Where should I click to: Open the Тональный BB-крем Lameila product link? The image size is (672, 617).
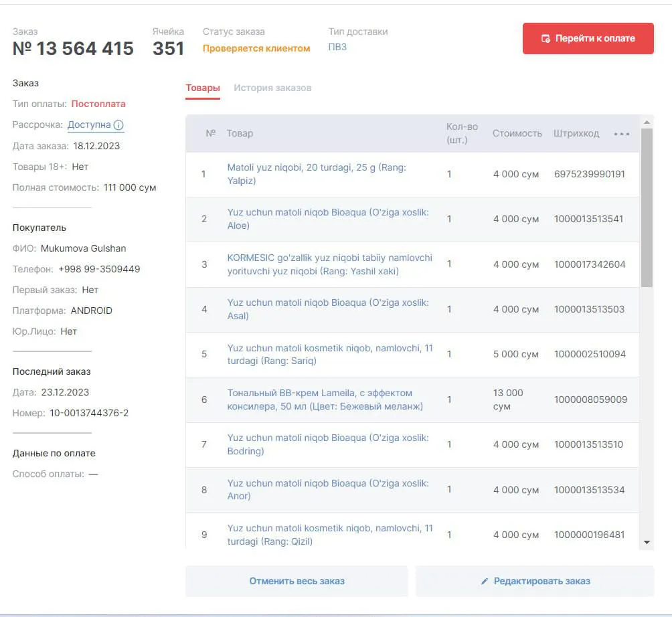click(x=325, y=400)
